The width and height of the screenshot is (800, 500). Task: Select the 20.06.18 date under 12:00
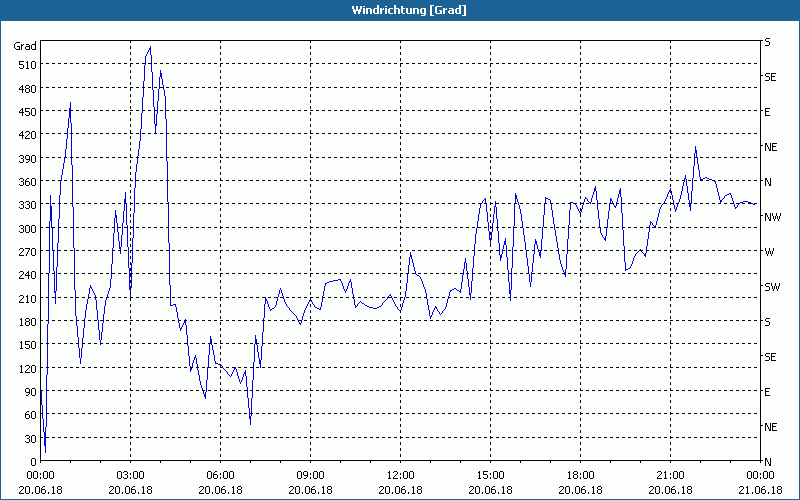click(x=401, y=490)
